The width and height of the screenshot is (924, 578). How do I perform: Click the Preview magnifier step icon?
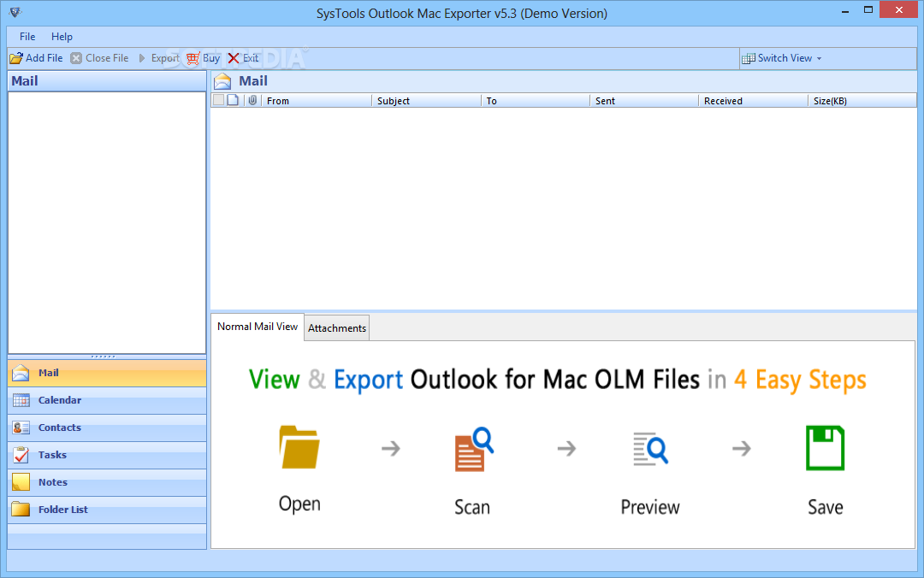[650, 449]
